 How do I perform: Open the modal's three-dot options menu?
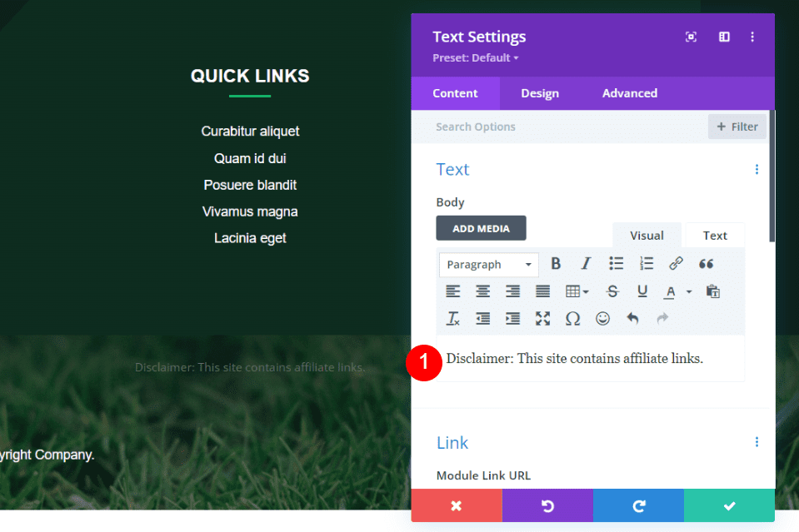click(752, 37)
